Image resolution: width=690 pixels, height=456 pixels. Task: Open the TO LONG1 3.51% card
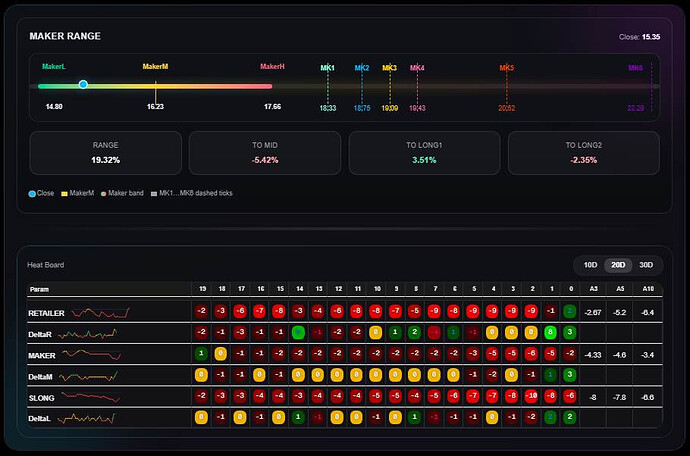424,153
